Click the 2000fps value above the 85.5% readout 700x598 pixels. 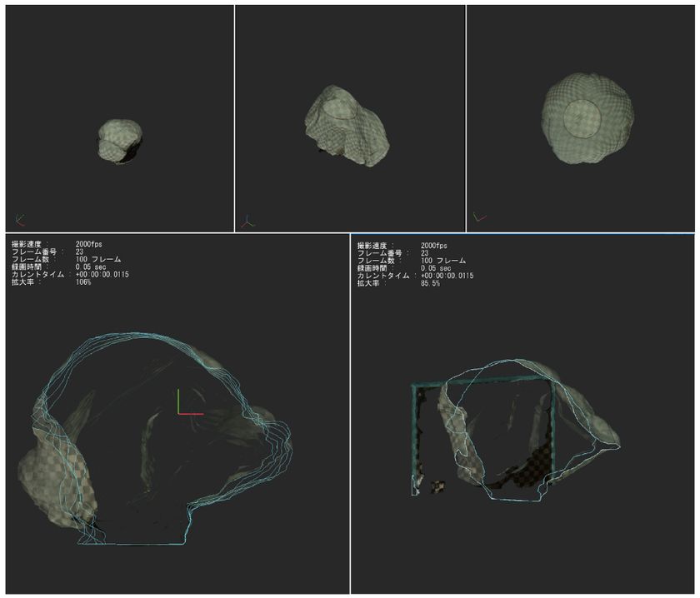coord(434,246)
